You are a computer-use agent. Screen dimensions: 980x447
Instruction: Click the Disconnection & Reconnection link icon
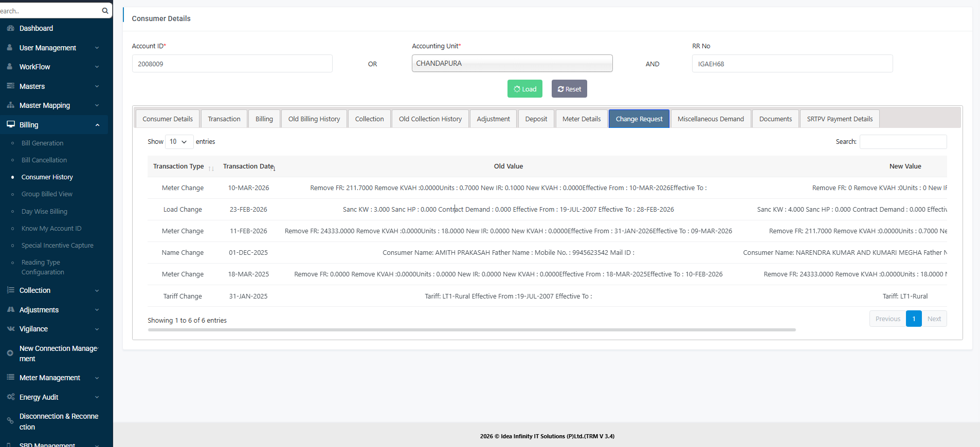coord(10,421)
